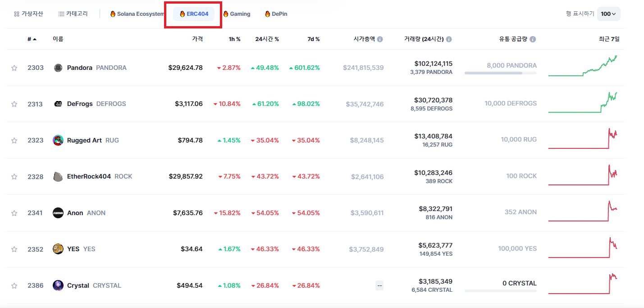Click the DeFrogs coin logo
The height and width of the screenshot is (308, 644).
pyautogui.click(x=58, y=104)
